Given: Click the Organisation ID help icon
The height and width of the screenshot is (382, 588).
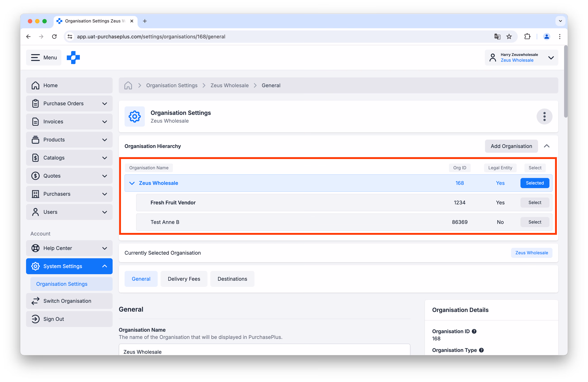Looking at the screenshot, I should pyautogui.click(x=474, y=331).
